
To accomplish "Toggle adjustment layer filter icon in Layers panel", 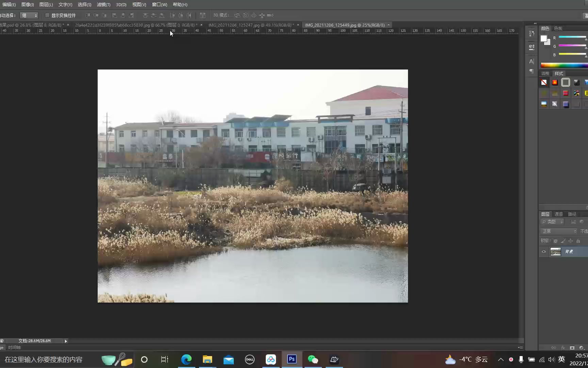I will pyautogui.click(x=582, y=222).
